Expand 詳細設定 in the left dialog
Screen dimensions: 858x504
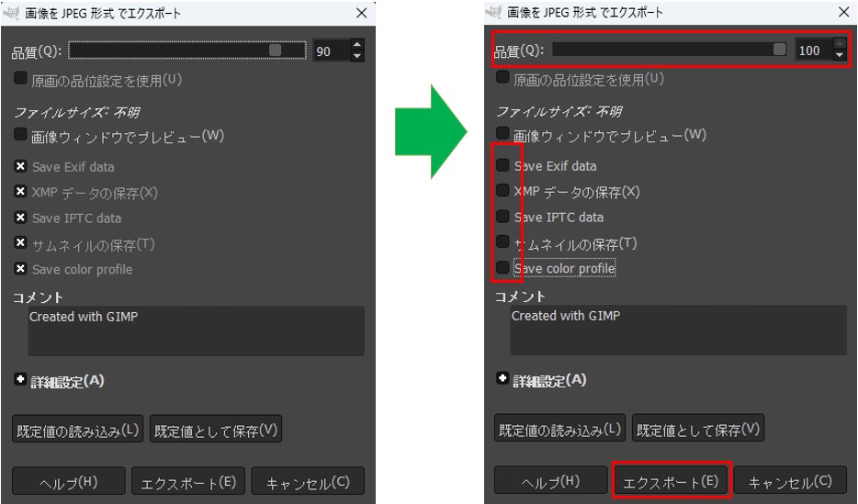point(20,379)
